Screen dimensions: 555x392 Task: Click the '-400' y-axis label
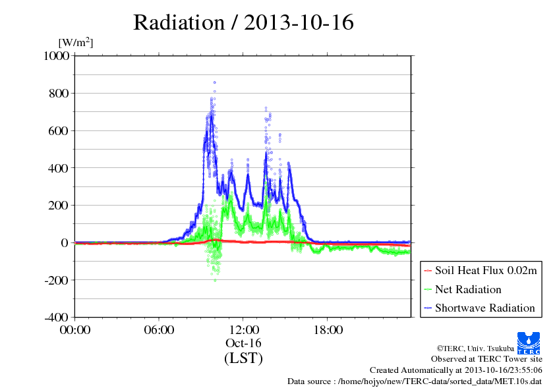pos(57,318)
